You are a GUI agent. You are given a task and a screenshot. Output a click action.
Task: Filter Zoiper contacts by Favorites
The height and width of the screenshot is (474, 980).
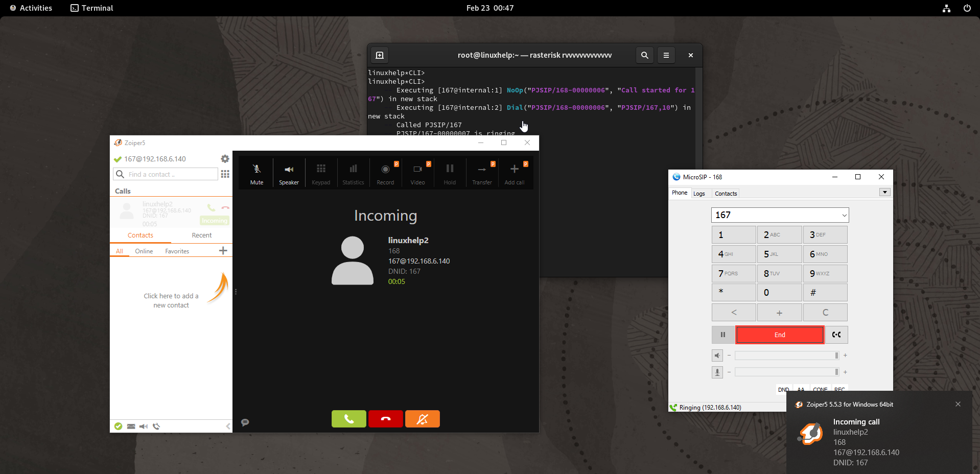(177, 251)
